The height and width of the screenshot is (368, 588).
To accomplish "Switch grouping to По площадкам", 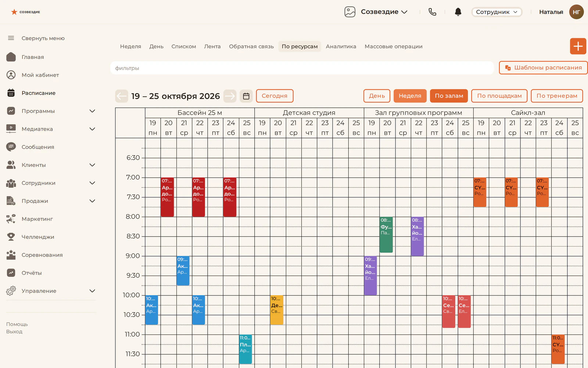I will click(499, 96).
